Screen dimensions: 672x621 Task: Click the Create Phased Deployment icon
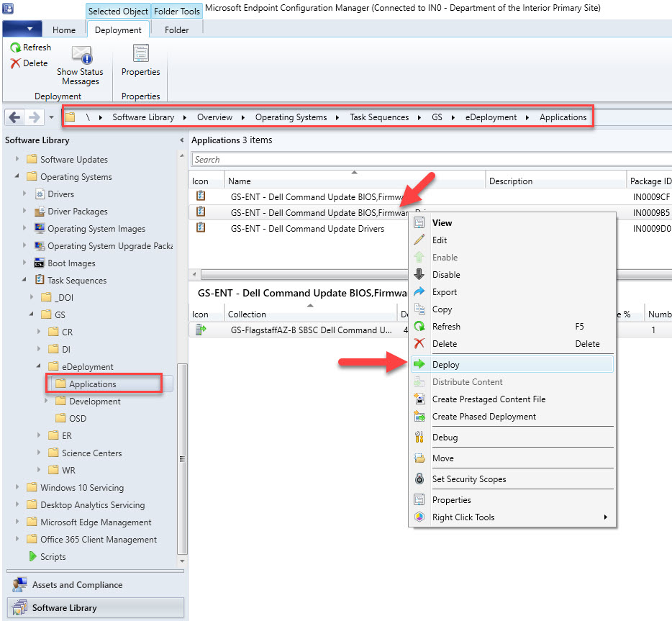click(419, 416)
